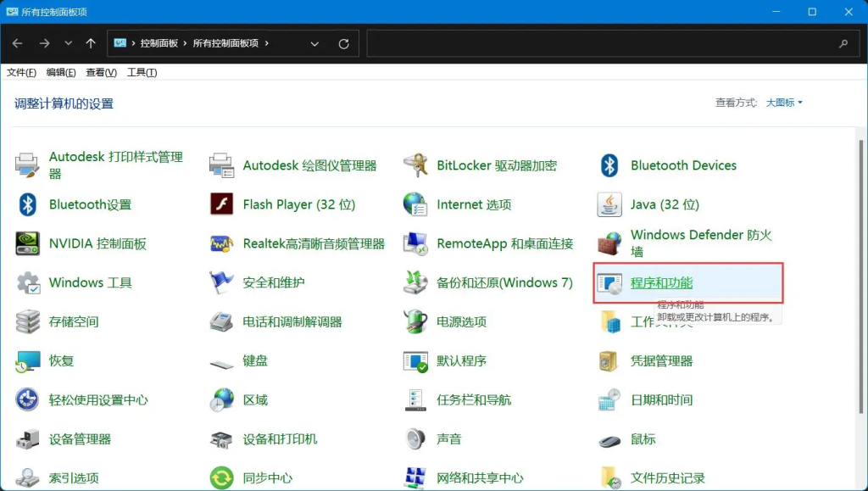Click the 电源选项 battery icon

click(x=415, y=321)
